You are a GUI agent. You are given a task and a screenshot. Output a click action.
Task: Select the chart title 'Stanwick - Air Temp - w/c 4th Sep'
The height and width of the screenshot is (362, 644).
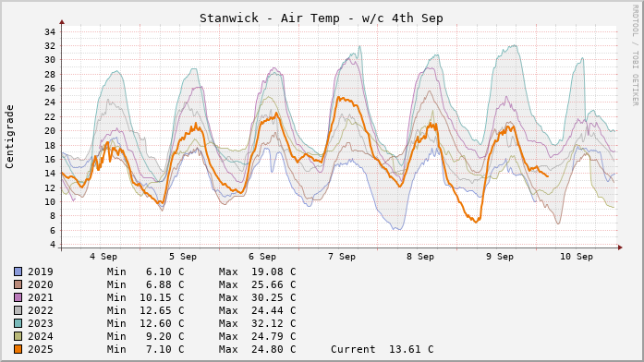322,18
